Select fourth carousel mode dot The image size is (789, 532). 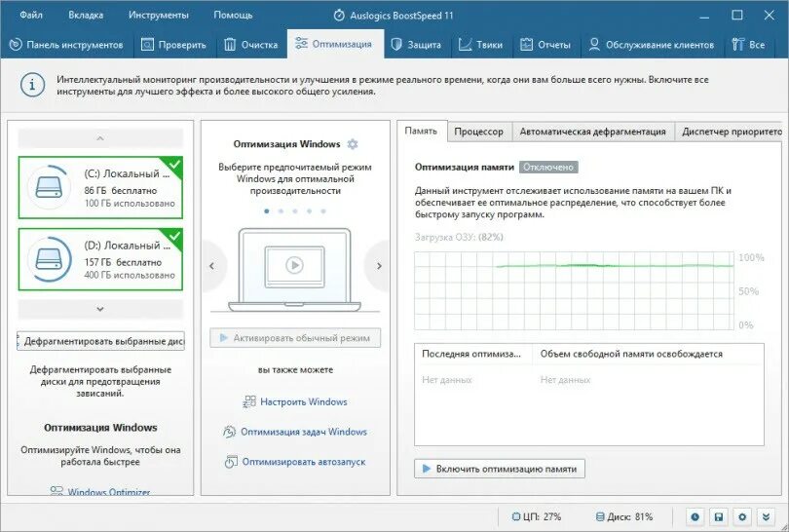coord(309,211)
